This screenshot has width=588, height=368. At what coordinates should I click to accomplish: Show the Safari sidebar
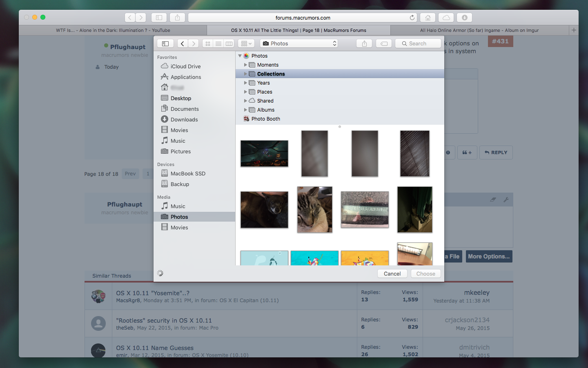coord(159,18)
